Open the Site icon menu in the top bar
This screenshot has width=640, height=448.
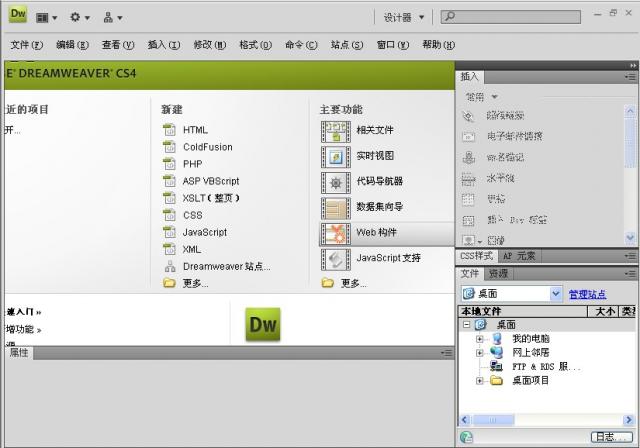pyautogui.click(x=113, y=18)
